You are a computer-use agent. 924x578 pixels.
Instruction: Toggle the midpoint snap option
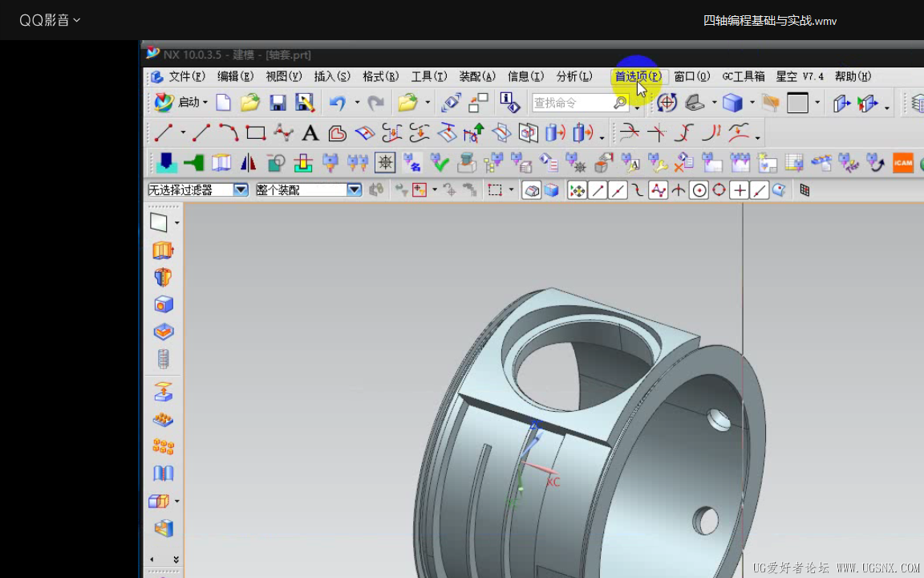point(618,190)
